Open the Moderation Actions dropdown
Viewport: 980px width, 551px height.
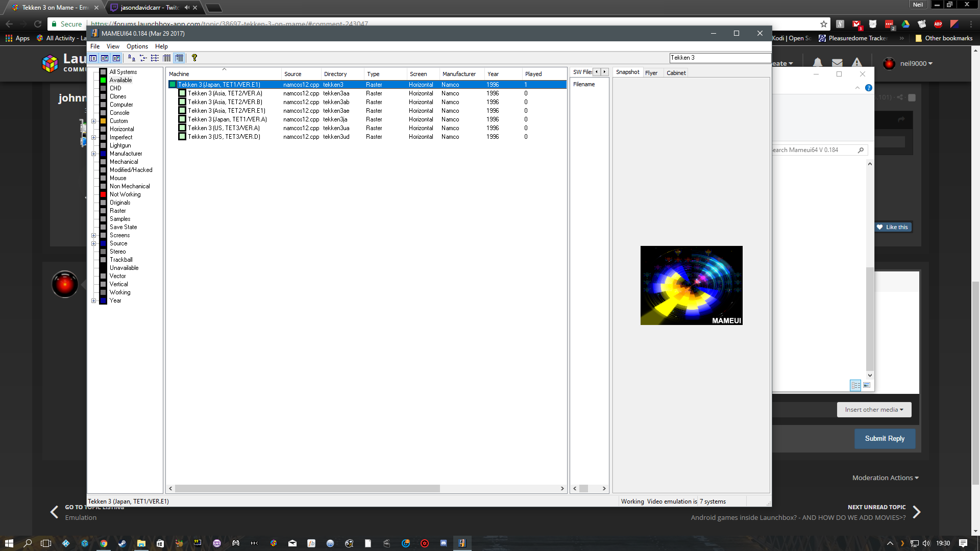(x=886, y=478)
